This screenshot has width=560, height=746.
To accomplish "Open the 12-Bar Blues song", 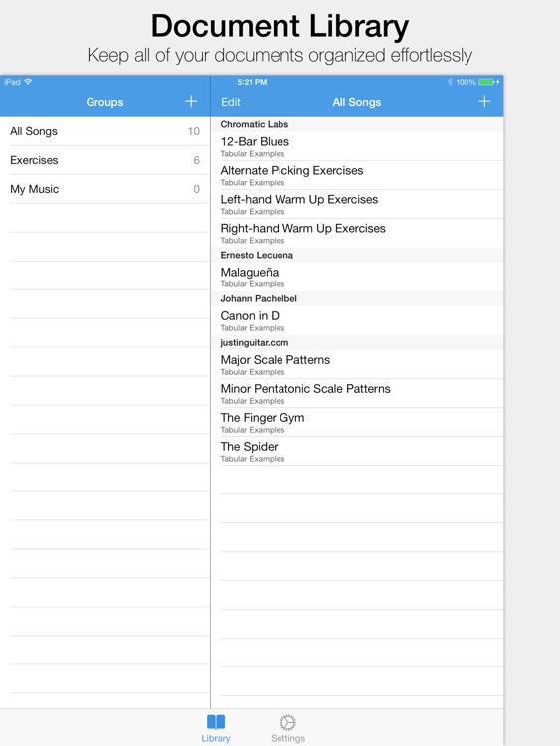I will [x=357, y=146].
